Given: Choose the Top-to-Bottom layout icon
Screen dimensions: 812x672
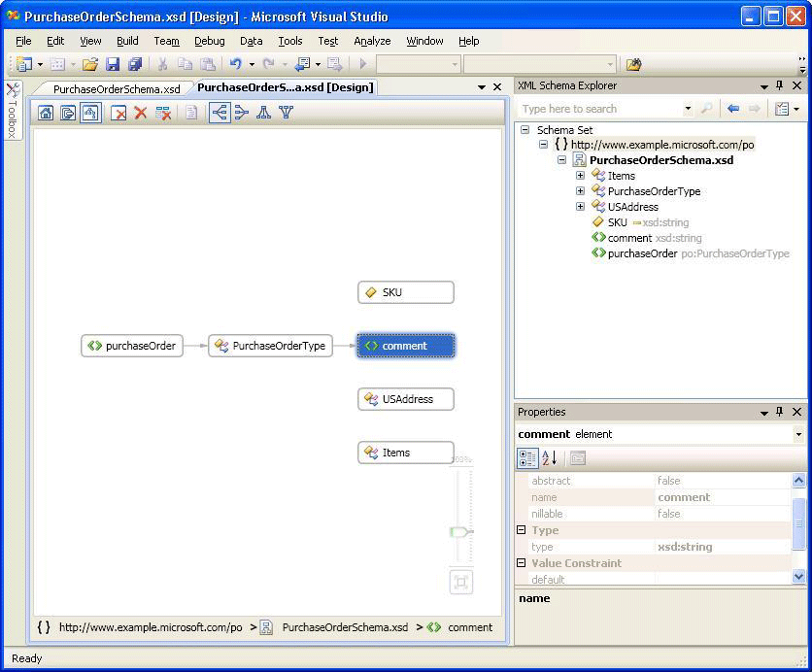Looking at the screenshot, I should coord(264,113).
